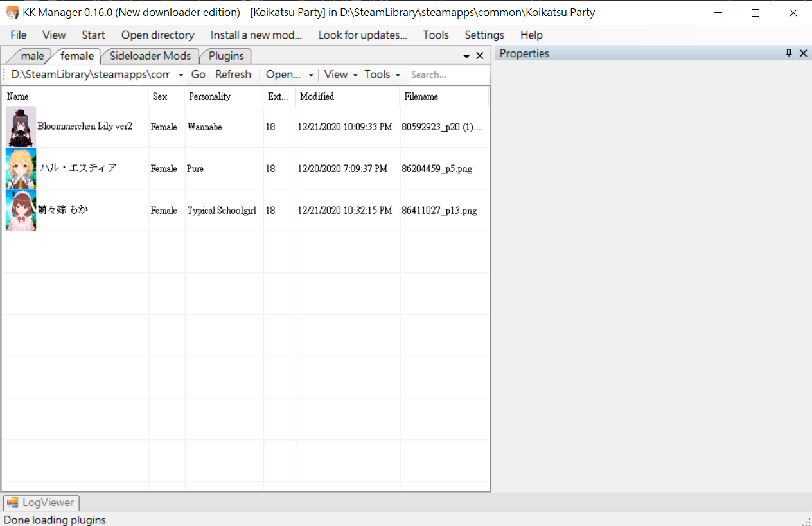This screenshot has height=526, width=812.
Task: Open the Start menu item
Action: coord(94,35)
